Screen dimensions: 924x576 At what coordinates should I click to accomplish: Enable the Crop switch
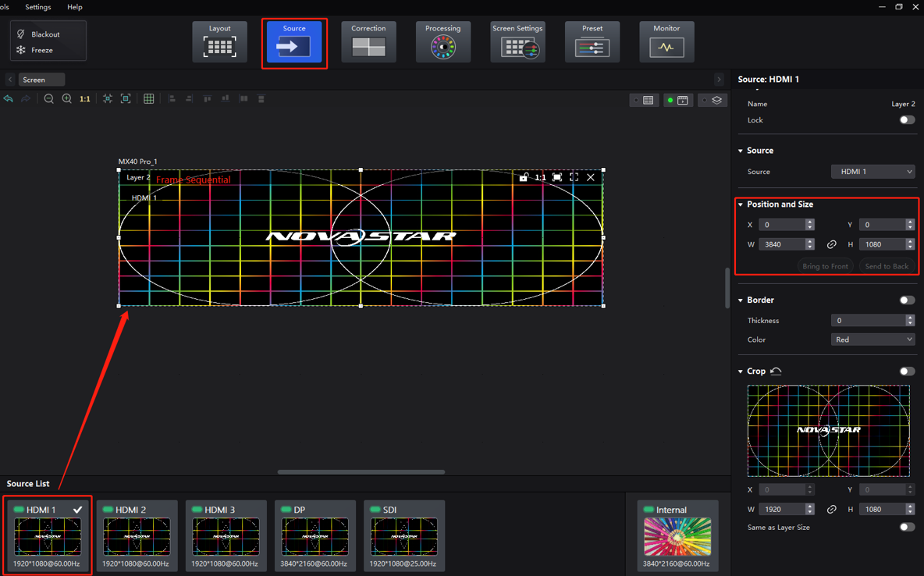click(x=907, y=371)
